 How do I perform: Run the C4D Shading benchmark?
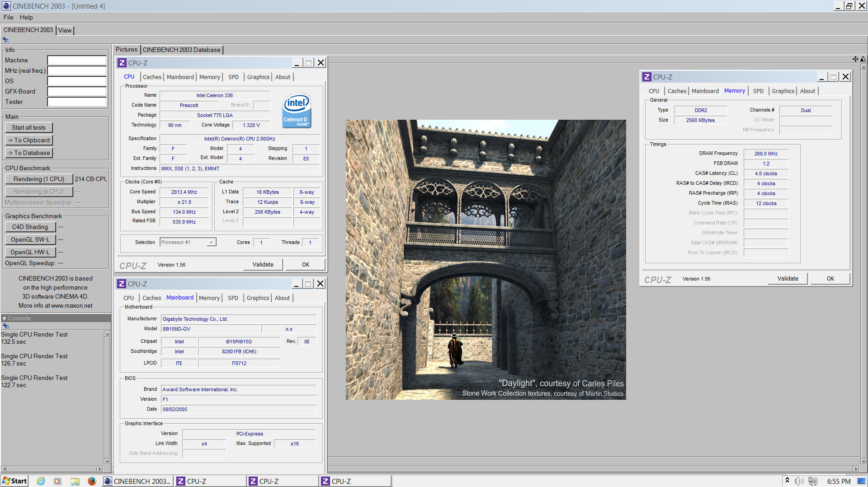30,227
